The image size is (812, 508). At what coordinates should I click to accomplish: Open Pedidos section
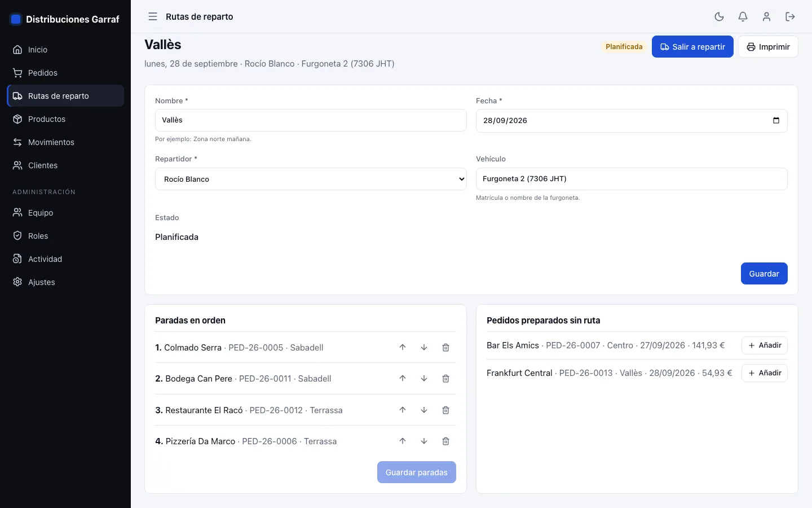coord(65,73)
